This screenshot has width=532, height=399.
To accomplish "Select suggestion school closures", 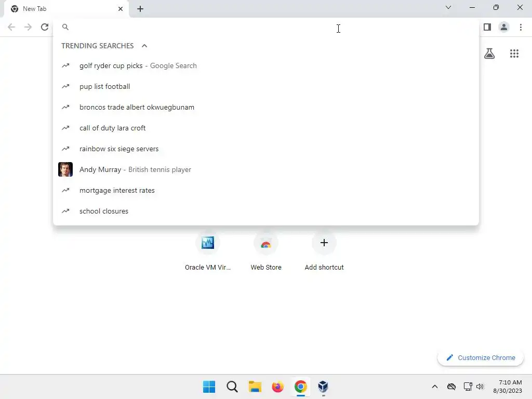I will coord(265,211).
